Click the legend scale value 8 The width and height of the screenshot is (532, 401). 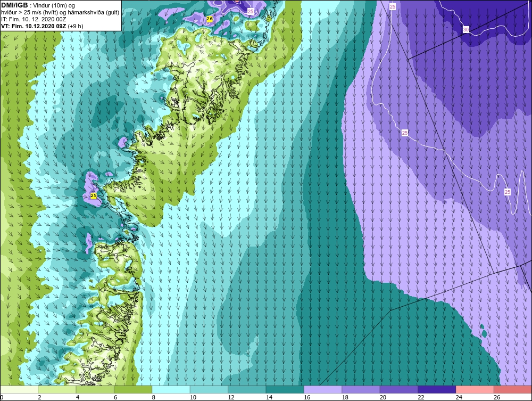pos(154,397)
